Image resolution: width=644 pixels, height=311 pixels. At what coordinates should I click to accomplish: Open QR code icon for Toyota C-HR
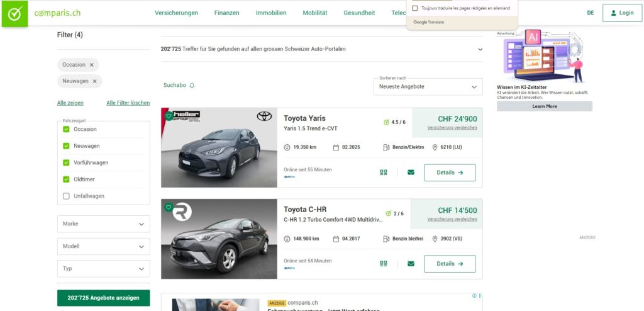click(384, 264)
